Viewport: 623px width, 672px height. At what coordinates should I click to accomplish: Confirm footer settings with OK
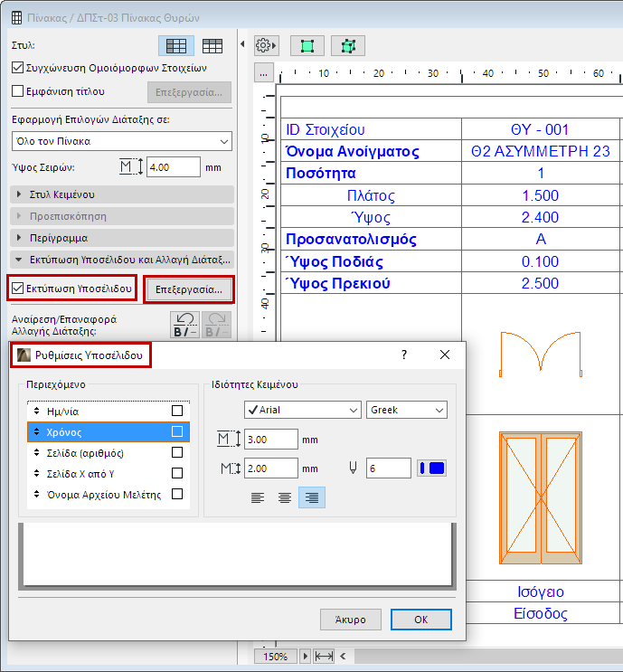420,620
